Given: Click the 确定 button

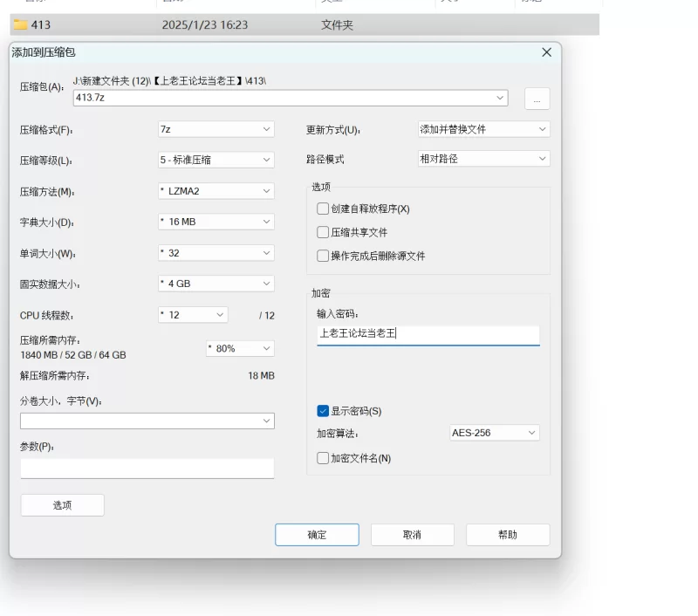Looking at the screenshot, I should tap(317, 535).
